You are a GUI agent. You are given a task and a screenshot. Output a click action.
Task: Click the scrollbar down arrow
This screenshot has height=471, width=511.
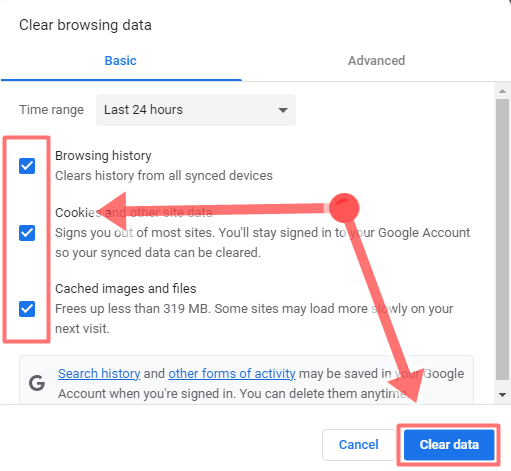(x=502, y=395)
